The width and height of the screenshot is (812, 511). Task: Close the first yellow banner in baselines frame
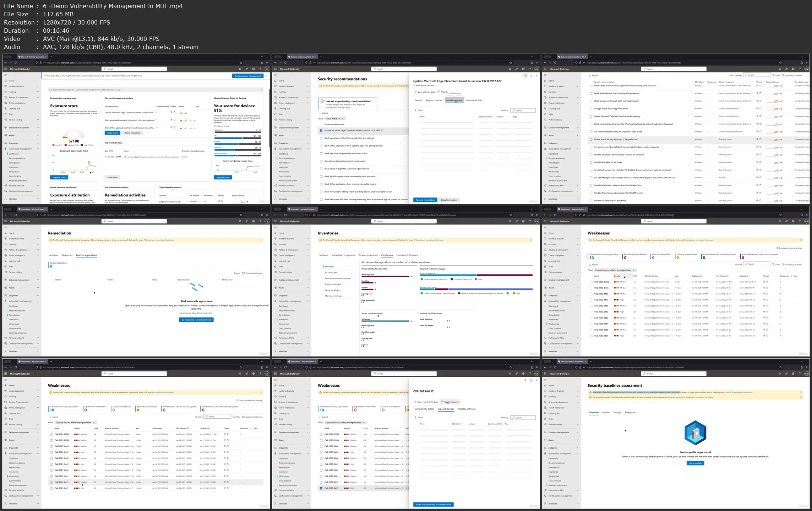801,392
